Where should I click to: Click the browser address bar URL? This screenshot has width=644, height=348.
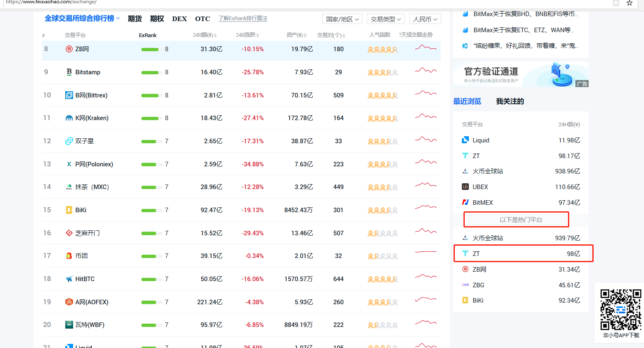(51, 2)
